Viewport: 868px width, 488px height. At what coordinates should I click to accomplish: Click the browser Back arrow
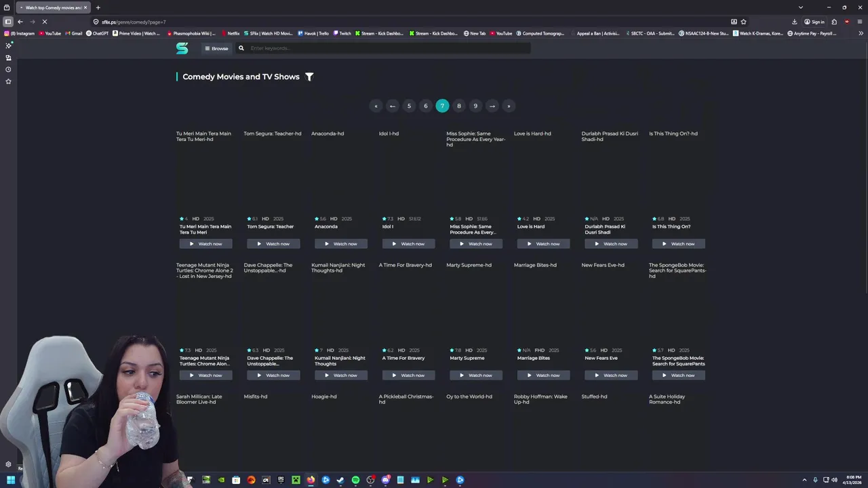tap(20, 22)
